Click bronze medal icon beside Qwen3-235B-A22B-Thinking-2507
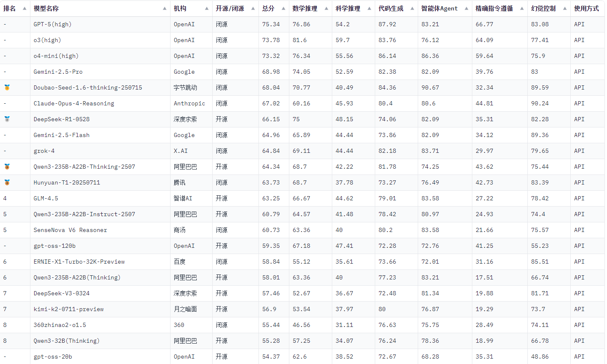This screenshot has width=607, height=364. (x=7, y=167)
